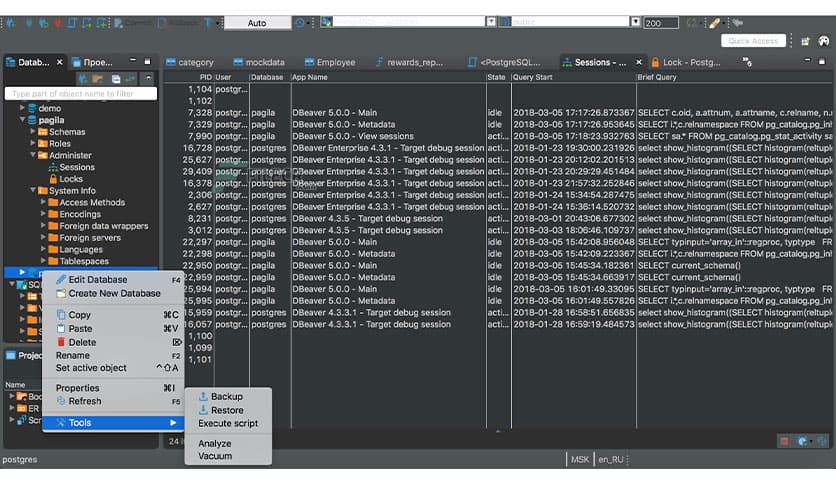
Task: Close the Database Navigator tab
Action: (60, 62)
